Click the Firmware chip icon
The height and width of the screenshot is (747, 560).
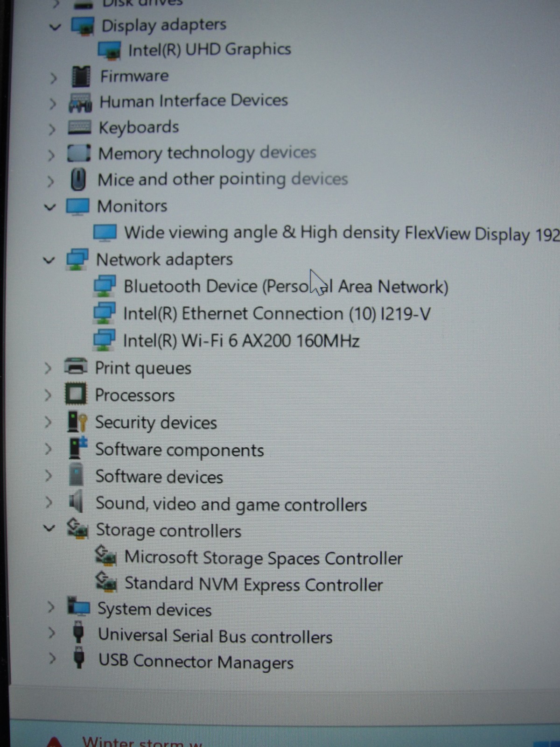(81, 77)
